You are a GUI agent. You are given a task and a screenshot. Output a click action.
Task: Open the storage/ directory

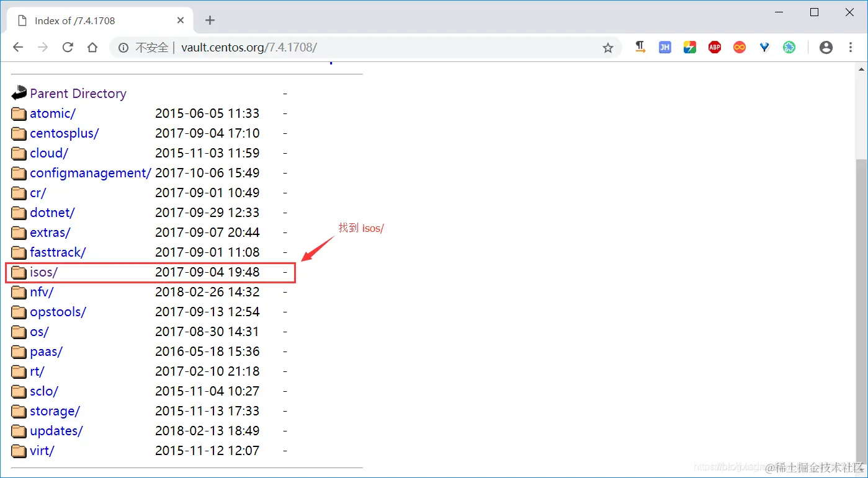(55, 411)
